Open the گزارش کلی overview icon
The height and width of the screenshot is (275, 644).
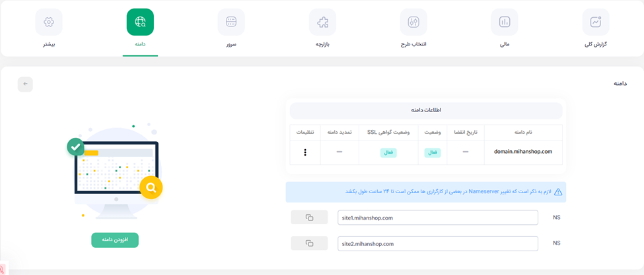coord(596,22)
